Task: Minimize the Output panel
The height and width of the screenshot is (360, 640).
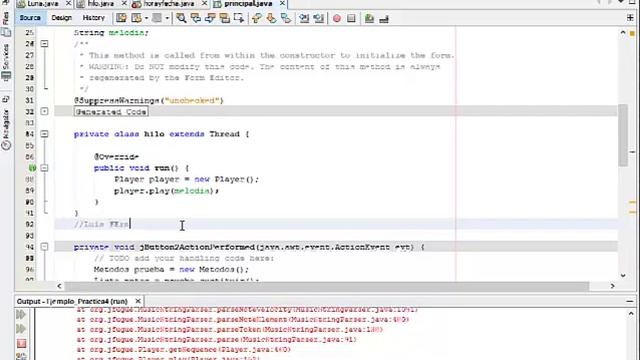Action: [630, 301]
